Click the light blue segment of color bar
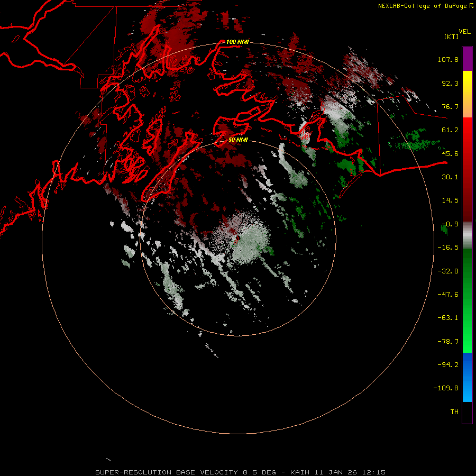Screen dimensions: 476x476 tap(467, 390)
